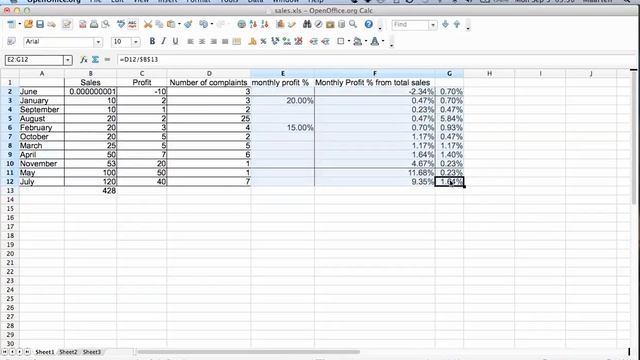
Task: Select column H header
Action: click(x=489, y=73)
